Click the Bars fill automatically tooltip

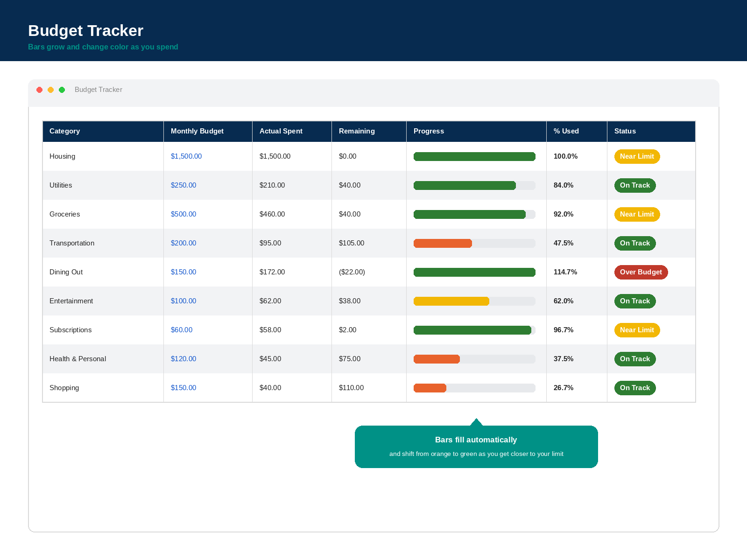point(476,447)
